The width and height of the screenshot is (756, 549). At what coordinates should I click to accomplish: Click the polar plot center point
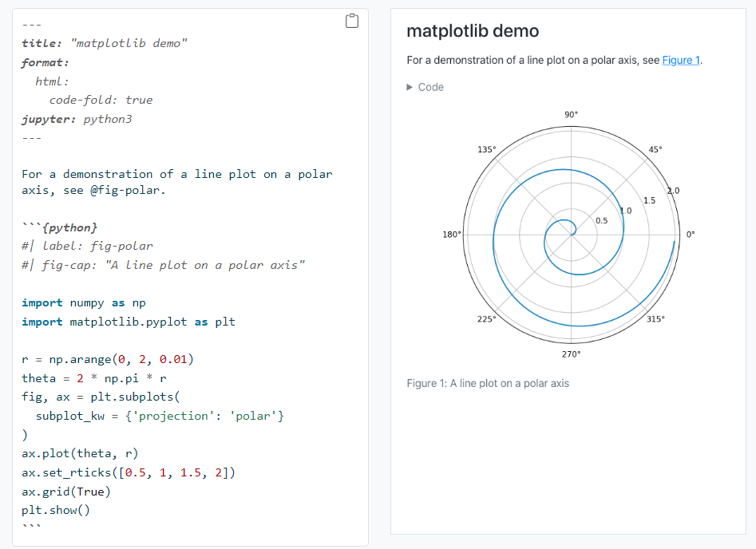click(572, 234)
